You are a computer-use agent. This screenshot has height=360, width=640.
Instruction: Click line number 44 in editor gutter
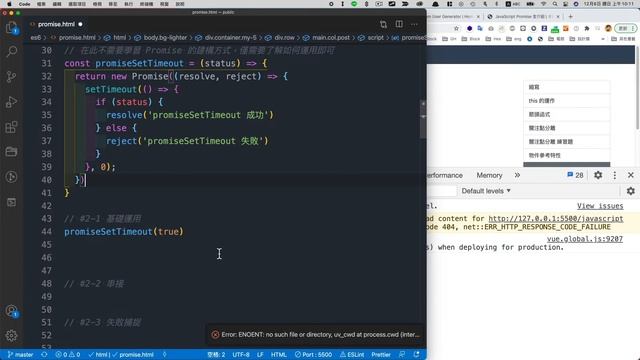pos(47,232)
